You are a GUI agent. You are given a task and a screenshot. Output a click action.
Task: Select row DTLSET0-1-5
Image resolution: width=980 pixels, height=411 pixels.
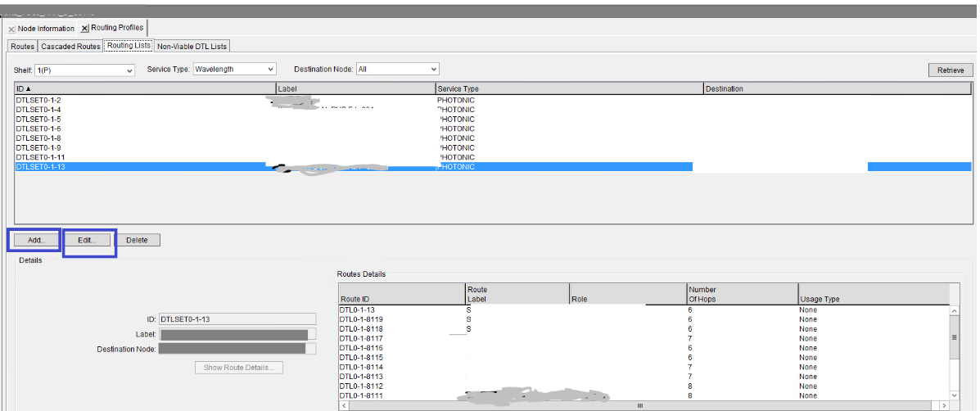click(x=493, y=119)
